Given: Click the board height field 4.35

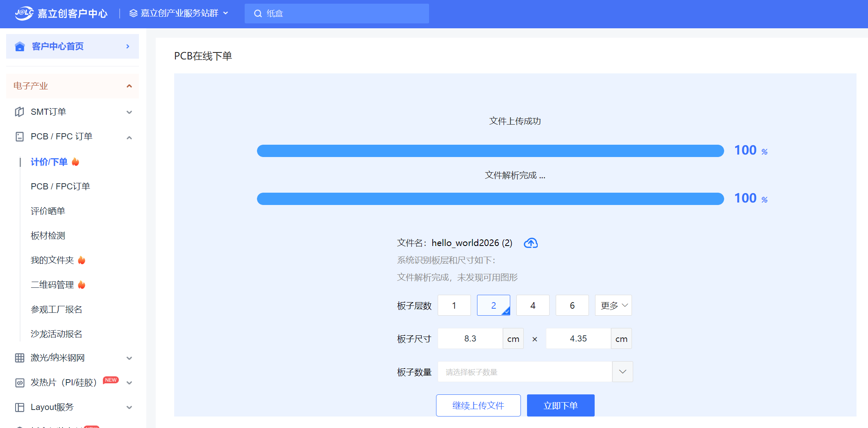Looking at the screenshot, I should 579,339.
